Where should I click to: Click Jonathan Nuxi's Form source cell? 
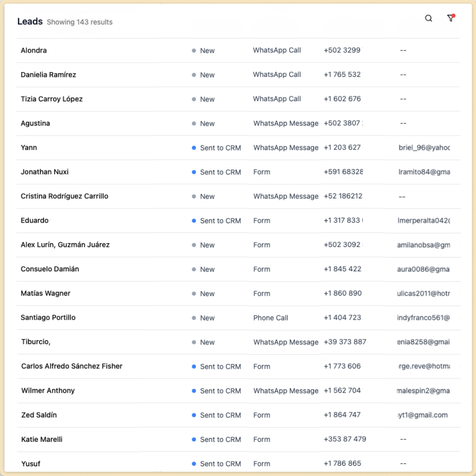point(261,172)
